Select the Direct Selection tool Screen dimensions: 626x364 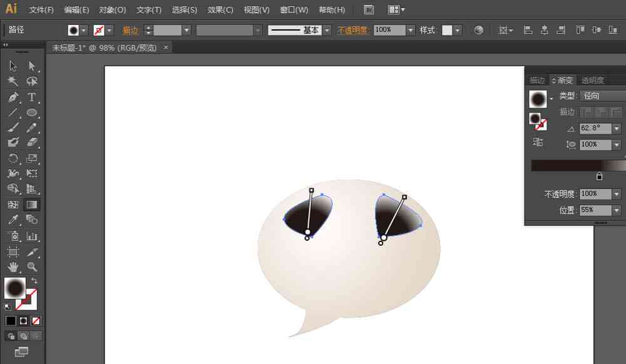31,66
